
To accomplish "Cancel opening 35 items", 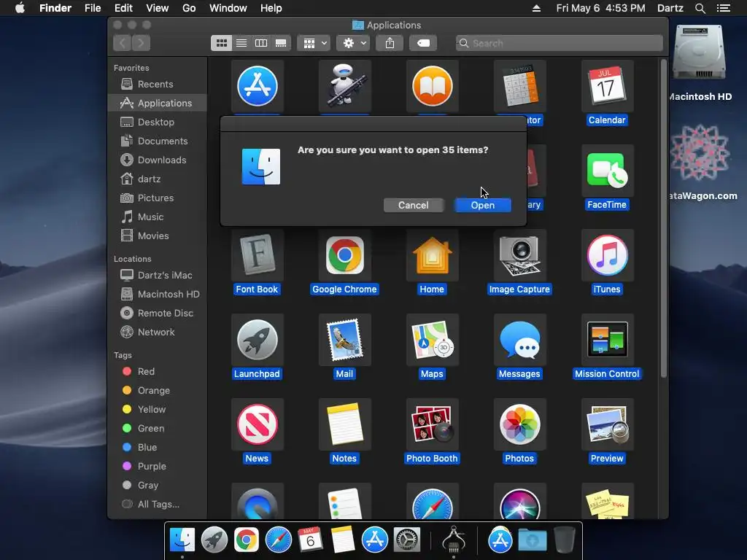I will pos(413,205).
